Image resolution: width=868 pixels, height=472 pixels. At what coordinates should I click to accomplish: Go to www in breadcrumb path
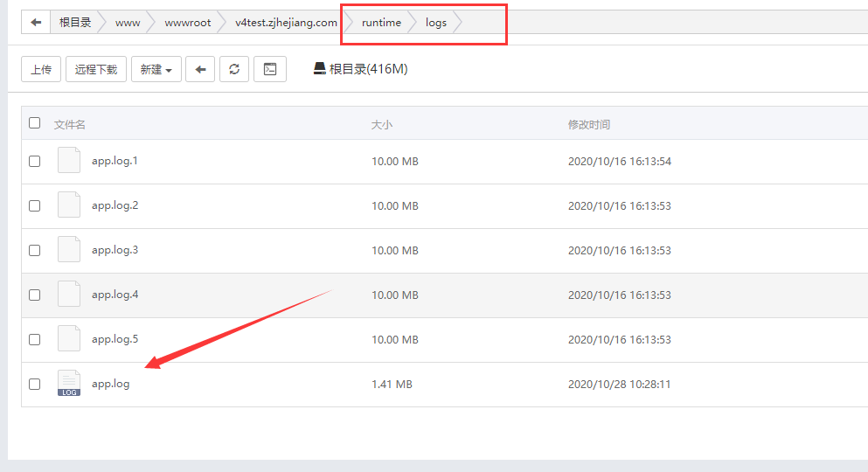pos(128,23)
